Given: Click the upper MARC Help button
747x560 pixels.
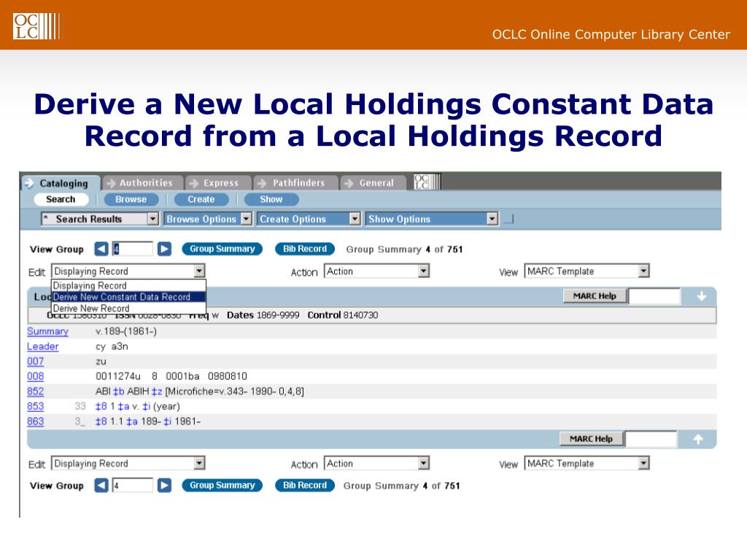Looking at the screenshot, I should point(594,296).
